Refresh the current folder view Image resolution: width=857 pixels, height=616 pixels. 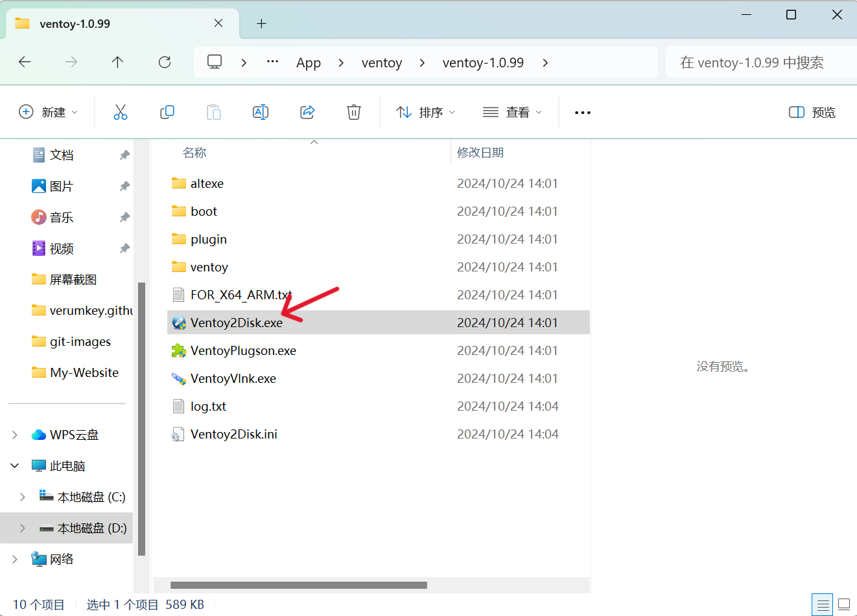(165, 62)
